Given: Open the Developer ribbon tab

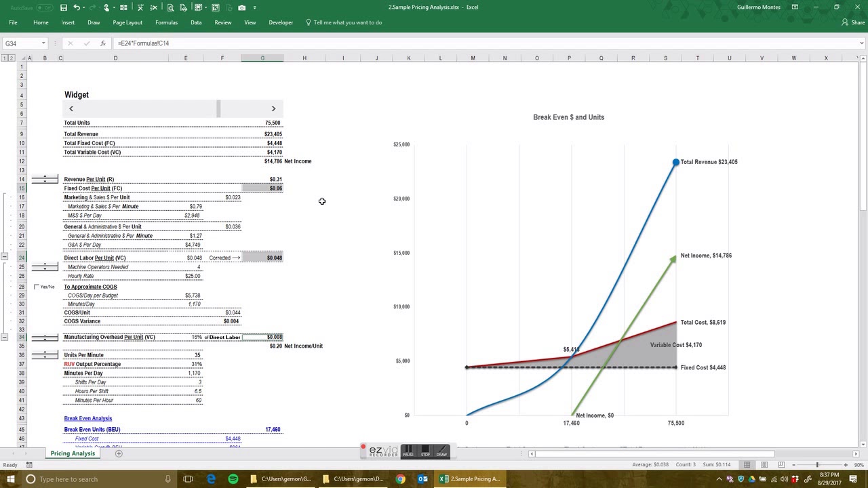Looking at the screenshot, I should pyautogui.click(x=281, y=22).
